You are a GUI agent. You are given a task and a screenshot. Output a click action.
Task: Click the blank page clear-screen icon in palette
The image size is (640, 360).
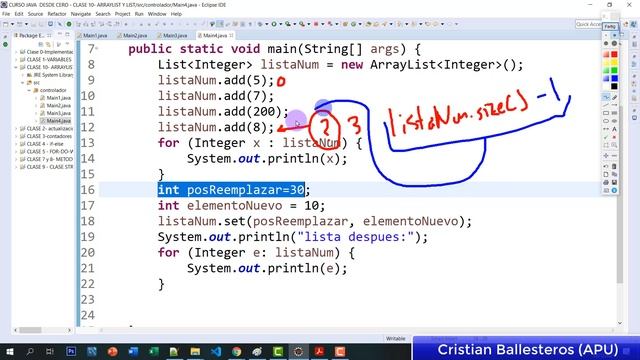(606, 174)
